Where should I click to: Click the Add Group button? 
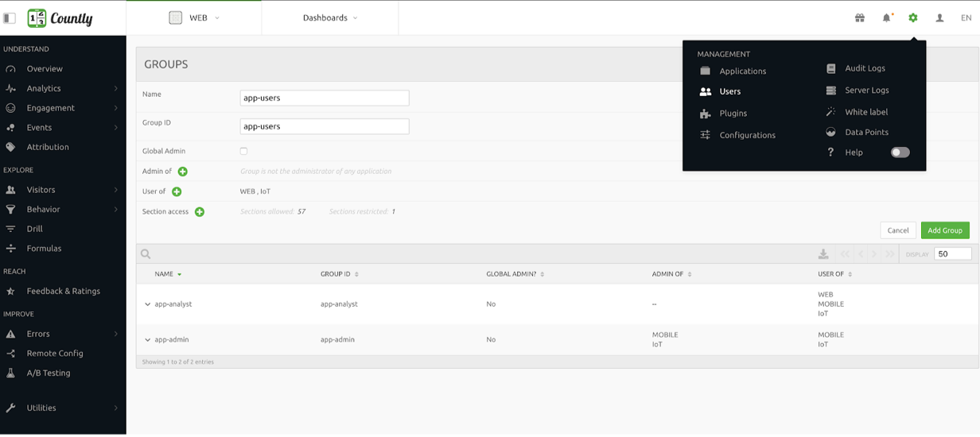(945, 230)
